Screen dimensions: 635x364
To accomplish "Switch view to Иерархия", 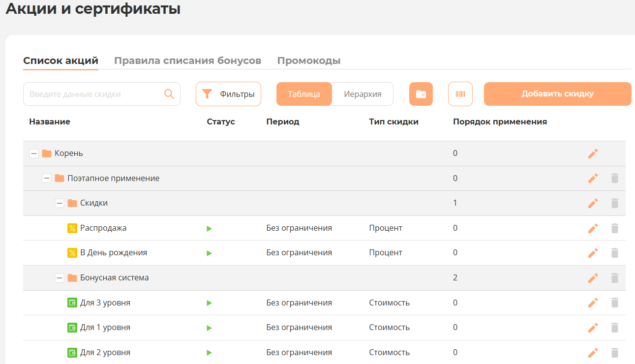I will pyautogui.click(x=363, y=94).
